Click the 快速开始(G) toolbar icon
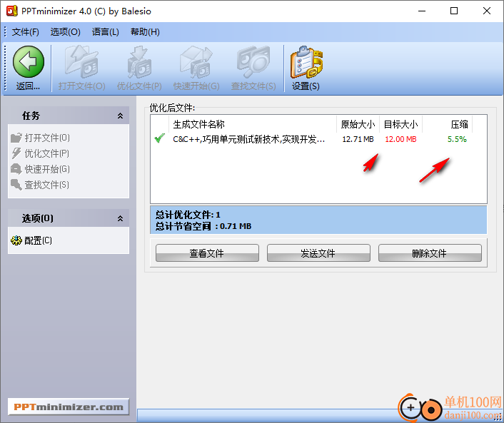504x423 pixels. coord(196,62)
